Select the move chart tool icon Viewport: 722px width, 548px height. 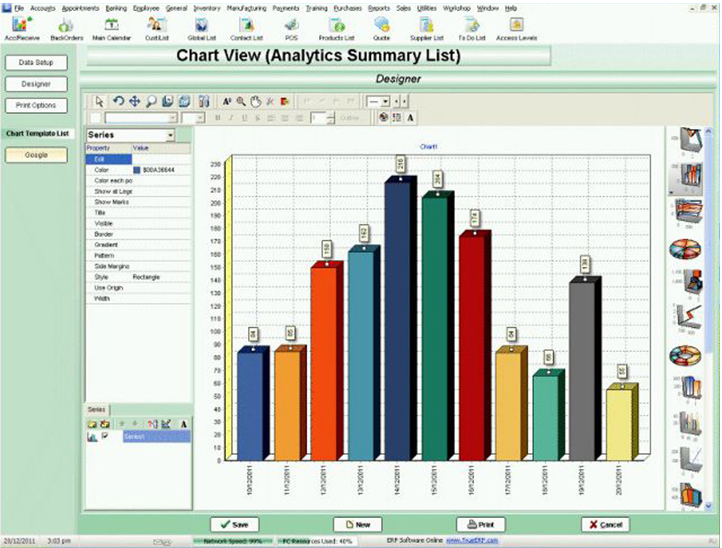tap(134, 101)
